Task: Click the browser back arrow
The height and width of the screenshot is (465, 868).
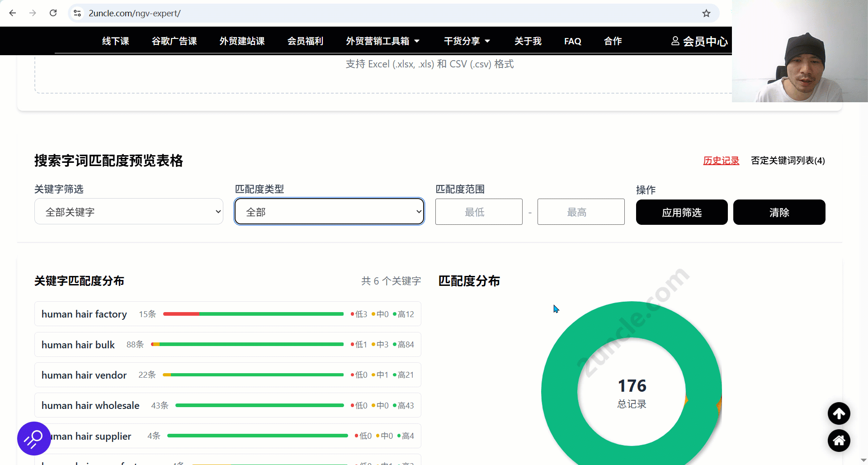Action: click(13, 13)
